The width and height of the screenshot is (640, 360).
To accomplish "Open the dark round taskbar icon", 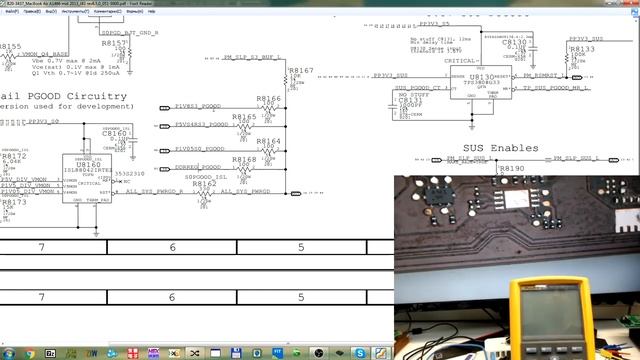I will point(318,353).
